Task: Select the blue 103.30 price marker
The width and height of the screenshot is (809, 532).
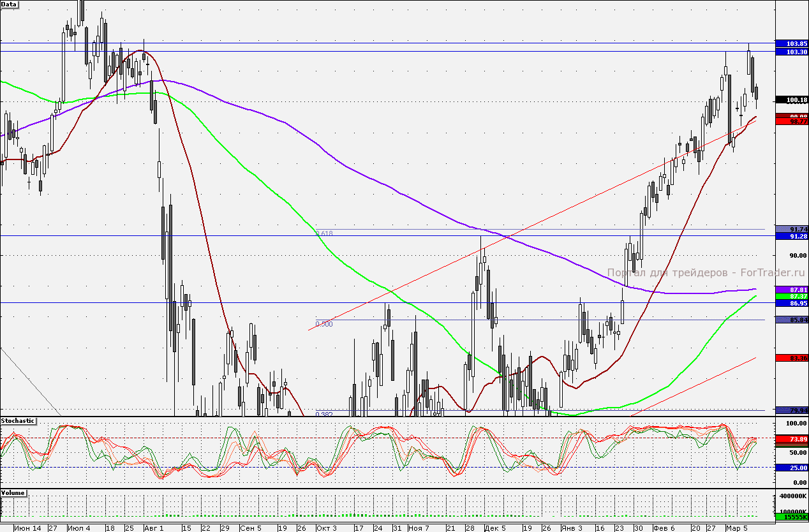Action: click(790, 52)
